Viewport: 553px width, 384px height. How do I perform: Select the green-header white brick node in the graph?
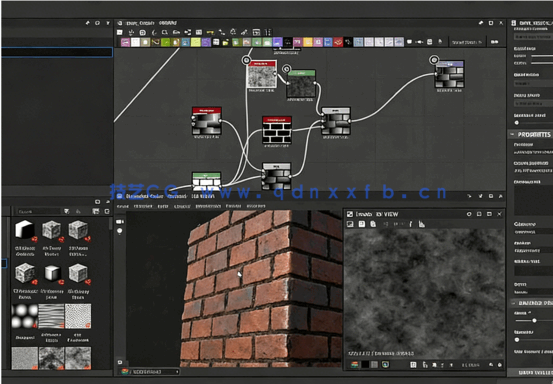pyautogui.click(x=207, y=181)
